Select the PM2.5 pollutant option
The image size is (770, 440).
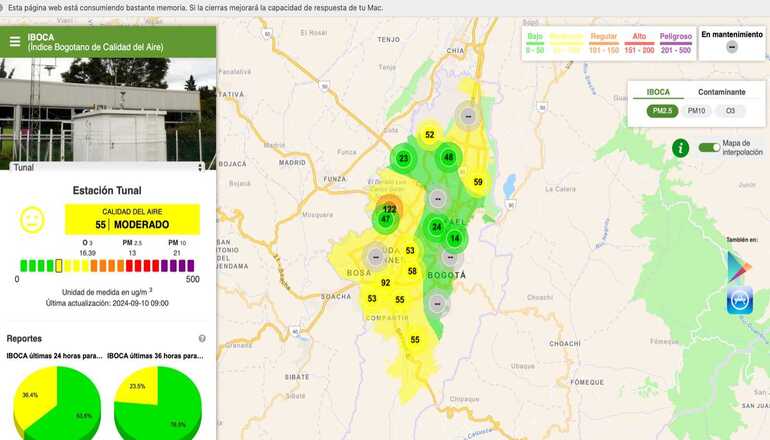(660, 111)
